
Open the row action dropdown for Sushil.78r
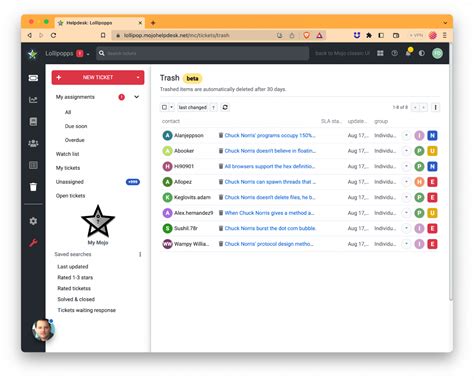tap(406, 228)
